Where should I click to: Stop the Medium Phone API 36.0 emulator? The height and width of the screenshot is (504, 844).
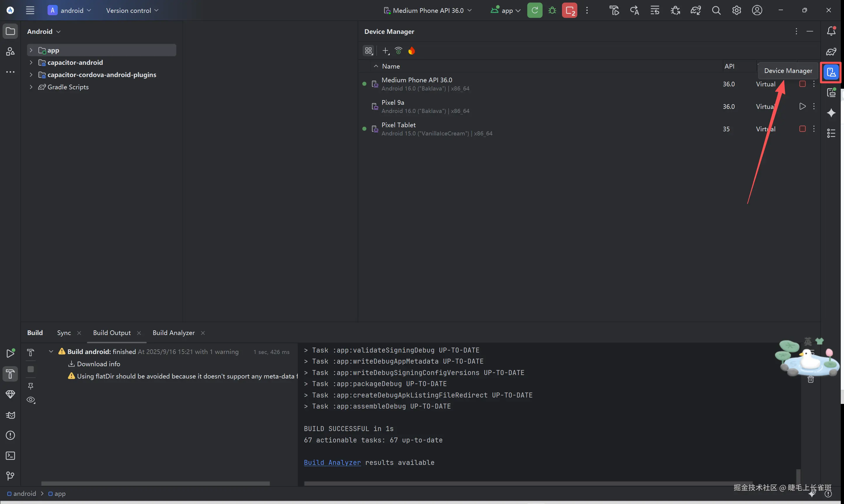pos(802,84)
